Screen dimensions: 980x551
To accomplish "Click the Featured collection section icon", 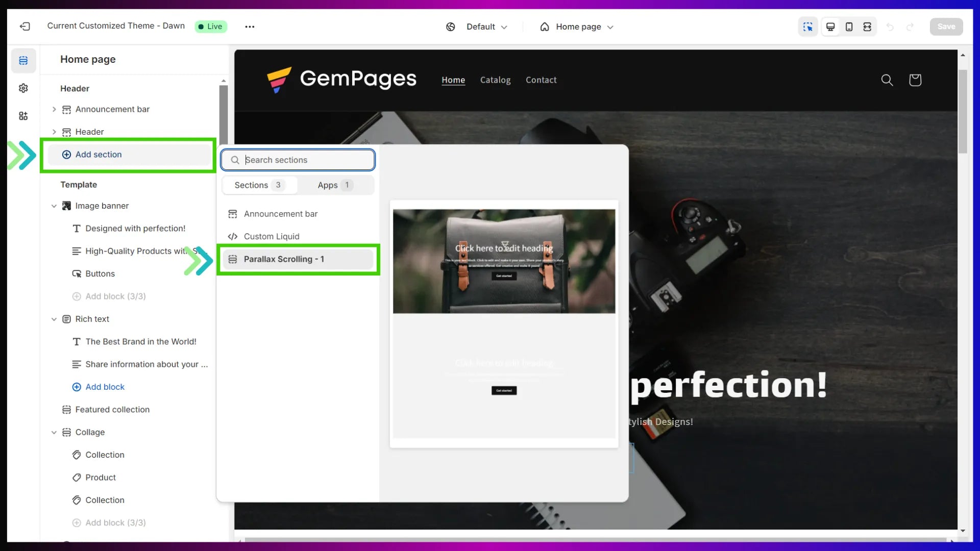I will tap(66, 410).
